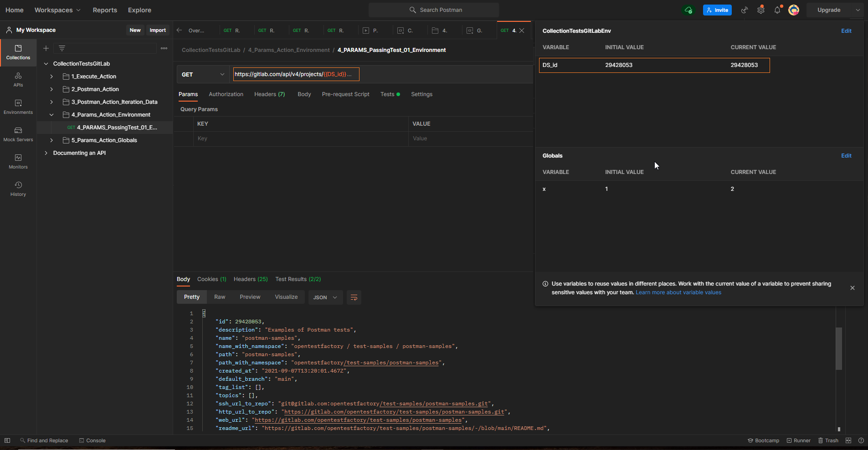This screenshot has width=868, height=450.
Task: Open the JSON response format dropdown
Action: click(x=325, y=297)
